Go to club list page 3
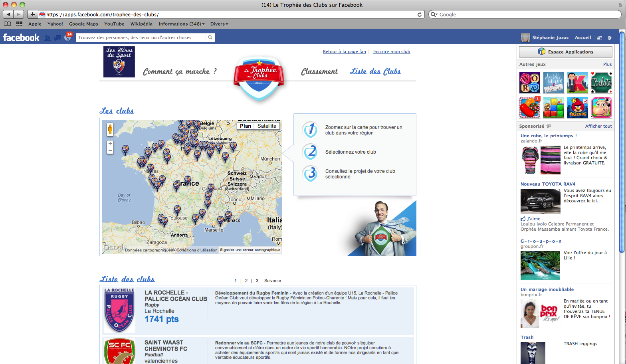The image size is (626, 364). click(x=257, y=281)
